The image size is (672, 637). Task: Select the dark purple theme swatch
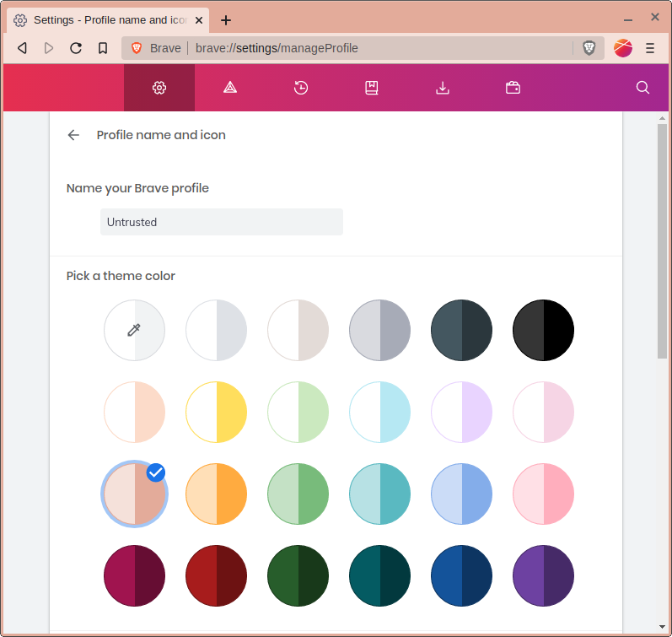coord(543,575)
